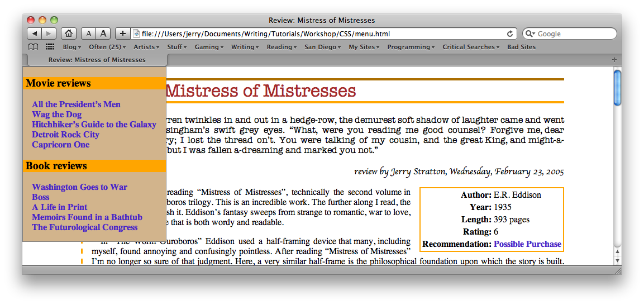Screen dimensions: 644x305
Task: Go to the Home page icon
Action: point(68,34)
